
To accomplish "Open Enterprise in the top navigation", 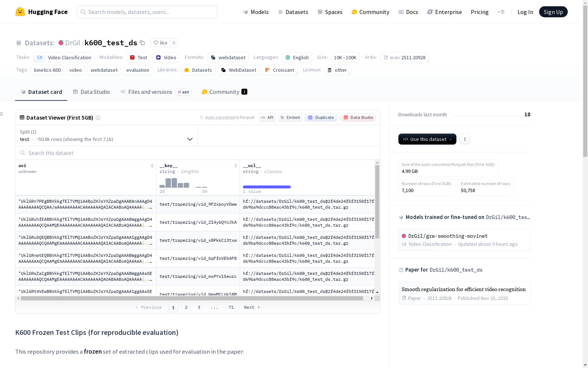I will (x=445, y=12).
